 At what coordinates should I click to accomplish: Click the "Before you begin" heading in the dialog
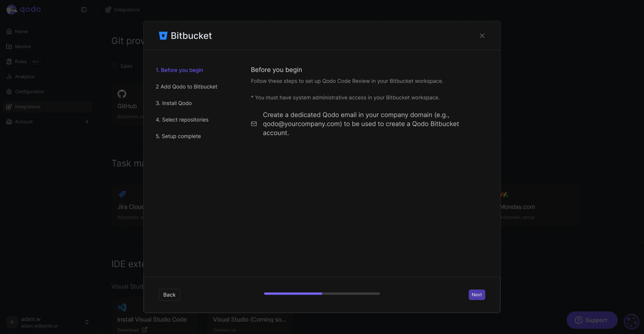276,70
